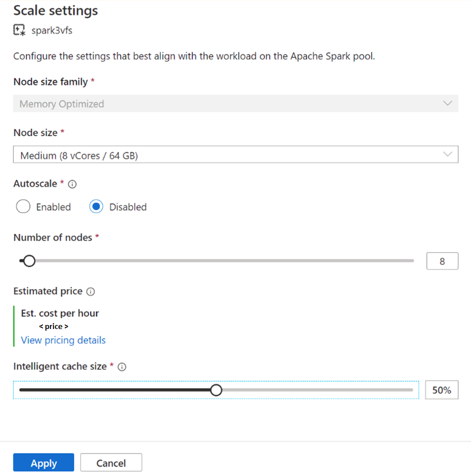Click the Autoscale info icon
The image size is (471, 476).
pos(72,184)
